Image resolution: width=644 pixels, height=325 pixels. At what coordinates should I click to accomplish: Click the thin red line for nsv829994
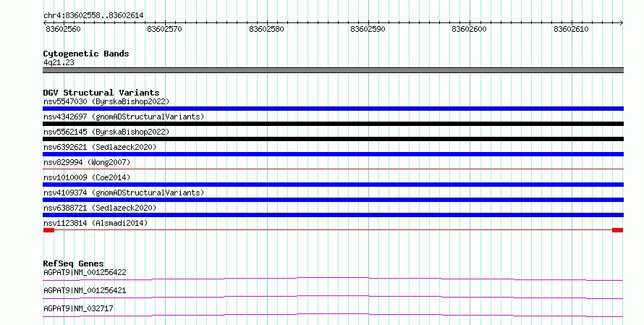[x=333, y=169]
